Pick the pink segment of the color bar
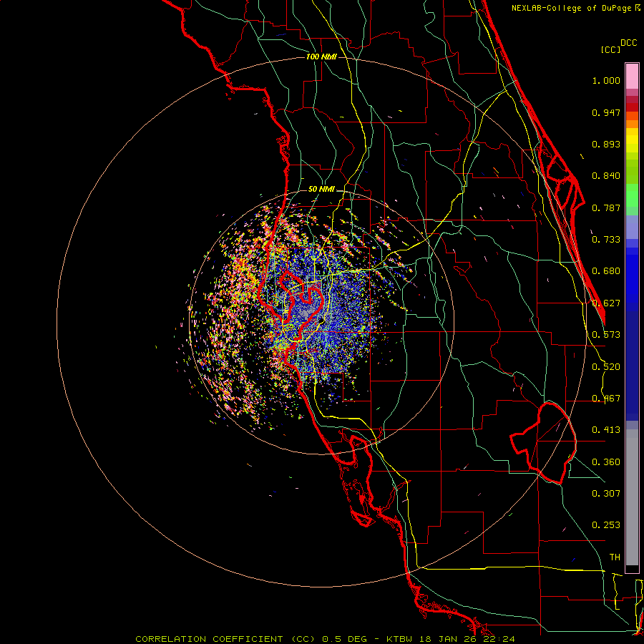 (x=632, y=77)
